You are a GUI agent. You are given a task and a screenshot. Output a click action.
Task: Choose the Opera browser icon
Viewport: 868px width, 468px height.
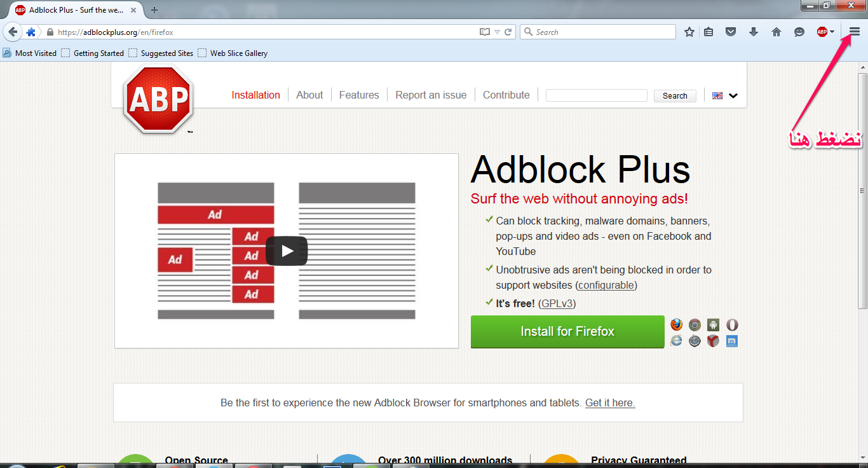732,325
